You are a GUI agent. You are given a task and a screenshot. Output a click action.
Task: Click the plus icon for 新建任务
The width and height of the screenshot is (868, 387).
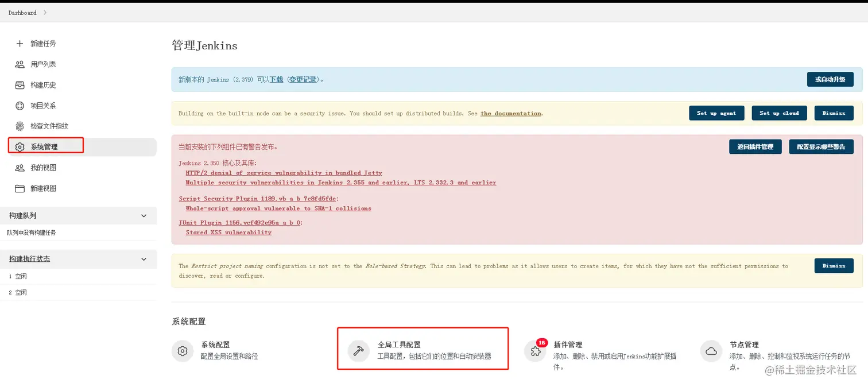click(x=20, y=44)
